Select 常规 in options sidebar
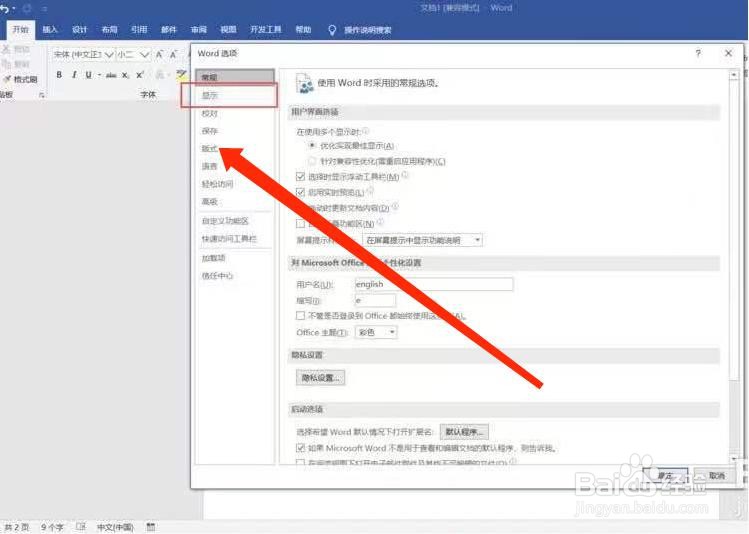749x534 pixels. pos(235,77)
